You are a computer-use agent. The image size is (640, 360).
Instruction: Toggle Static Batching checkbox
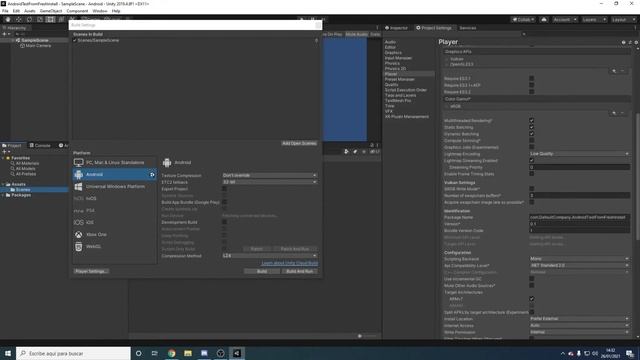531,127
